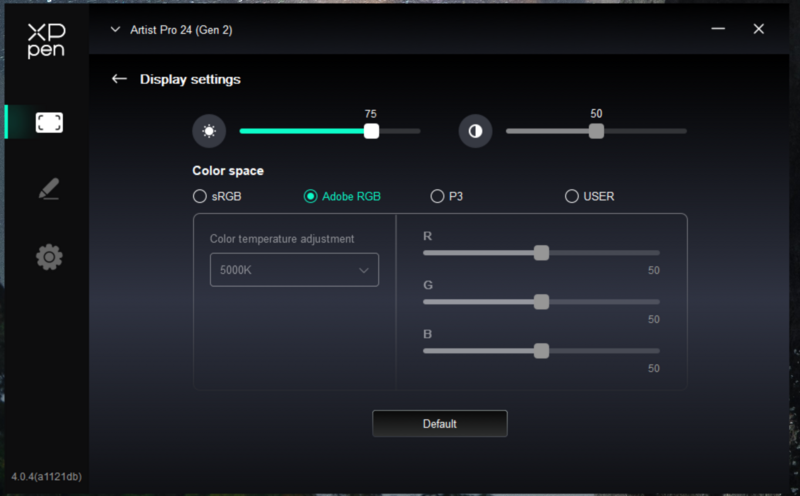Screen dimensions: 800x496
Task: Select the Adobe RGB color space
Action: (342, 196)
